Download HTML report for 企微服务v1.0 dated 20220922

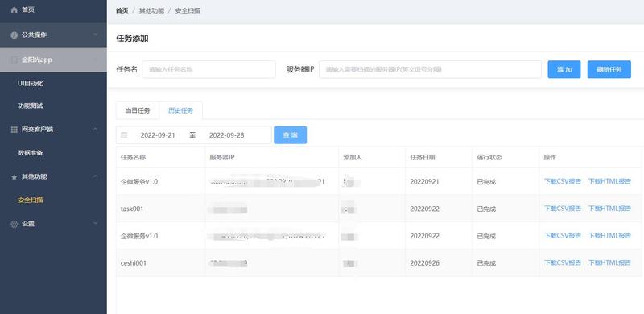[x=609, y=235]
